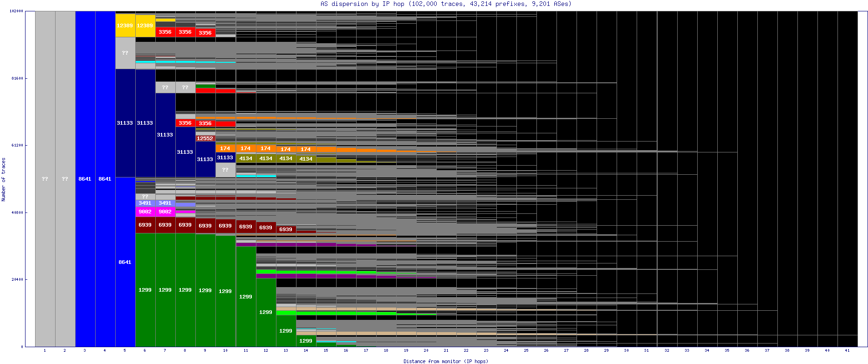Click the 31133 label at hop 7

coord(165,135)
